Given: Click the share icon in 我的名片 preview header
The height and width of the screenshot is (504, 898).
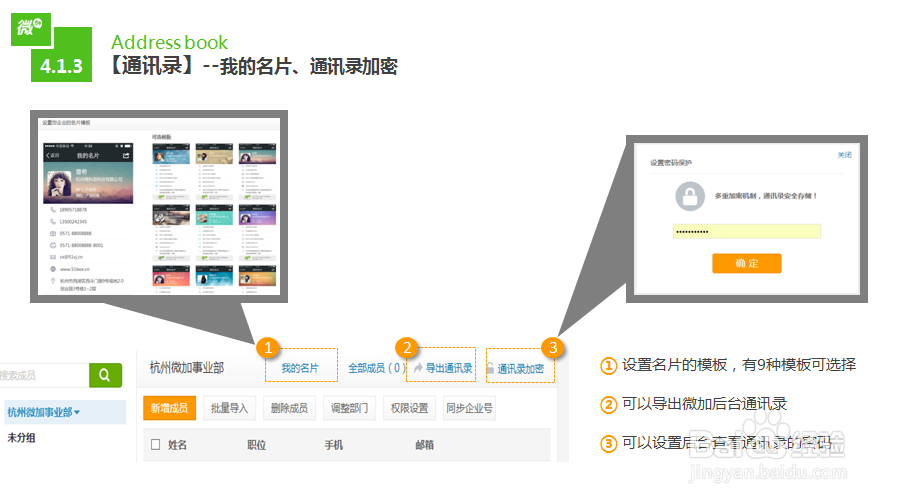Looking at the screenshot, I should (x=126, y=155).
